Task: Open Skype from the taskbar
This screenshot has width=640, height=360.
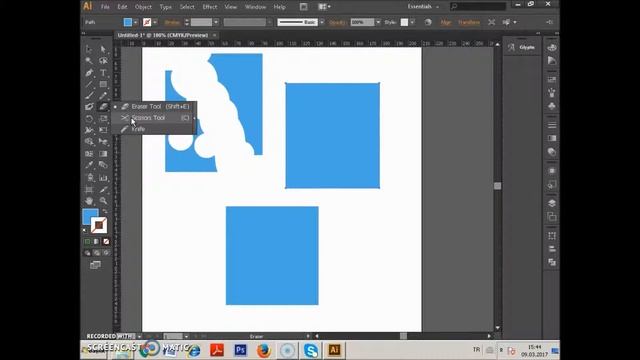Action: point(311,351)
